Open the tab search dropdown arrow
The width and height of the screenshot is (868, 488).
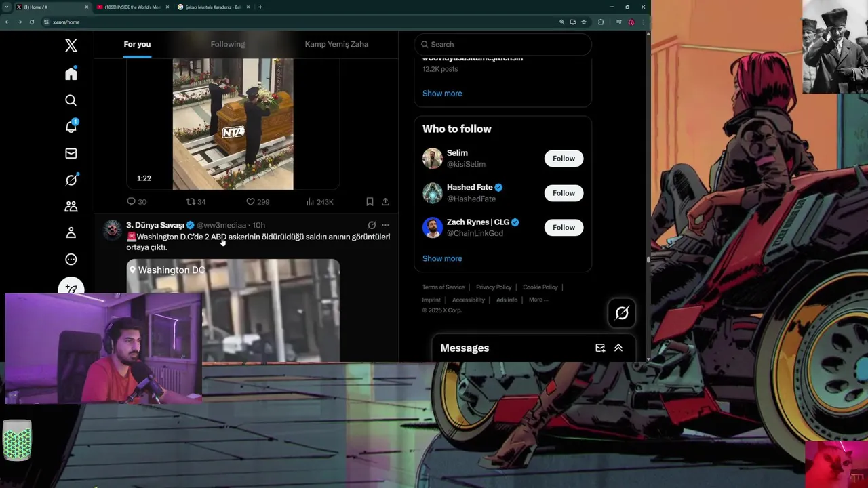pyautogui.click(x=6, y=7)
